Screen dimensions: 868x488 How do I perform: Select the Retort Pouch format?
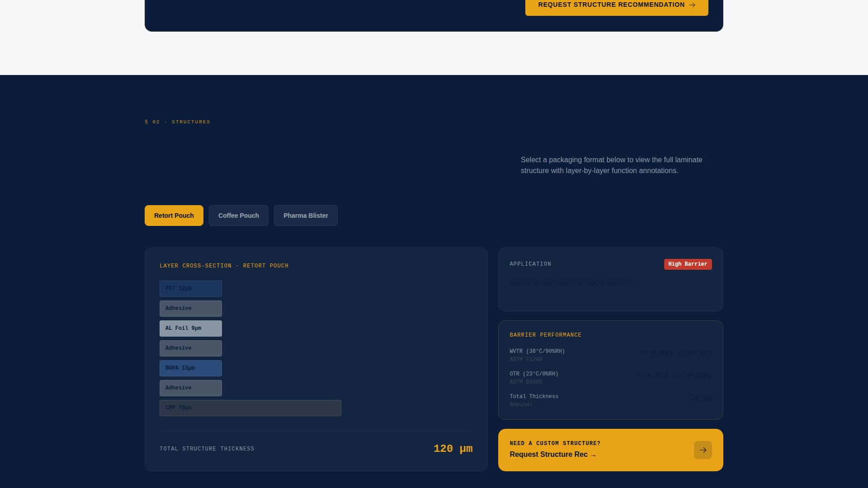174,216
